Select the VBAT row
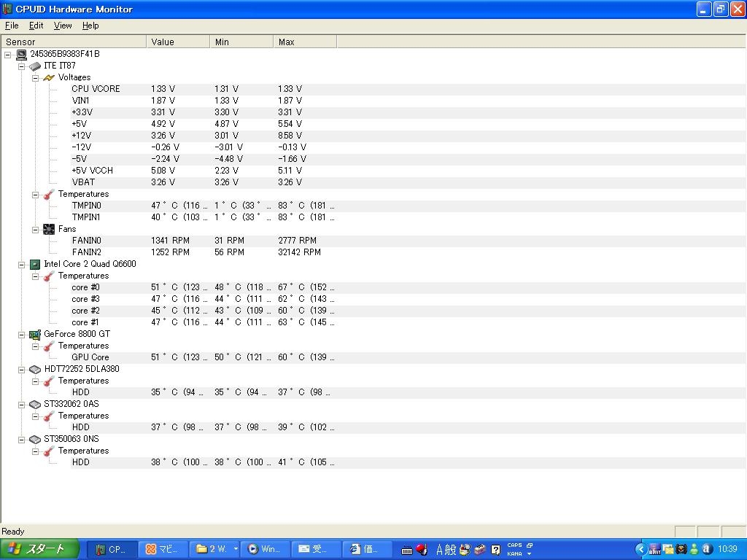747x560 pixels. pos(408,182)
